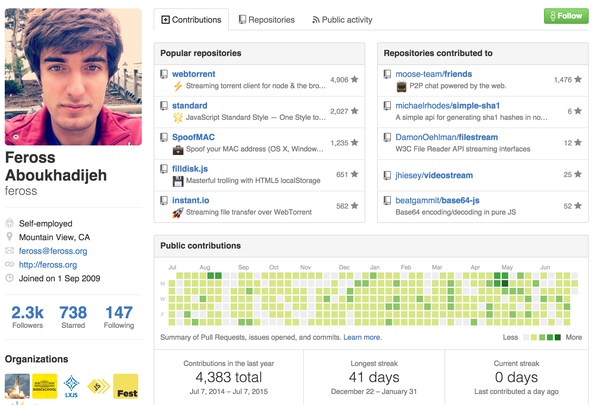Click the repo book icon beside filldisk.js
The image size is (600, 405).
164,169
